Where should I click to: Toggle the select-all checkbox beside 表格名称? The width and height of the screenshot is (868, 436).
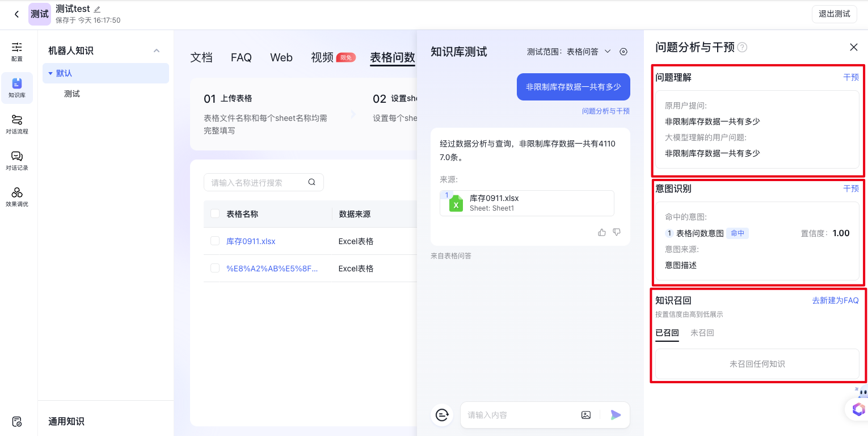click(215, 213)
